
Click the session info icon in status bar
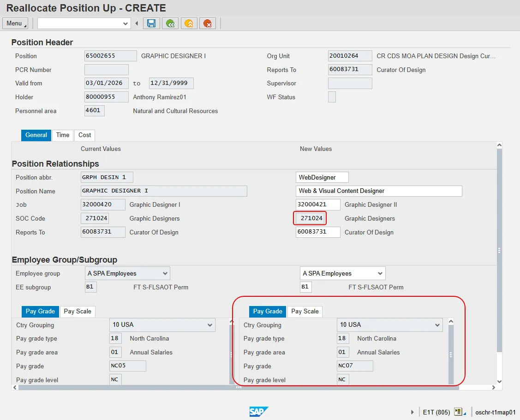[x=458, y=412]
